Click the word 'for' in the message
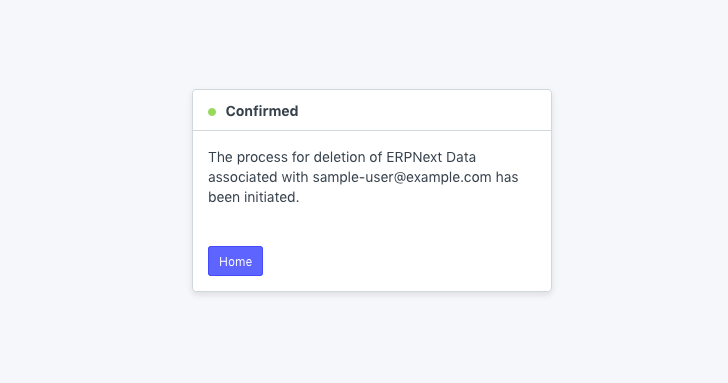Viewport: 728px width, 383px height. click(x=301, y=157)
